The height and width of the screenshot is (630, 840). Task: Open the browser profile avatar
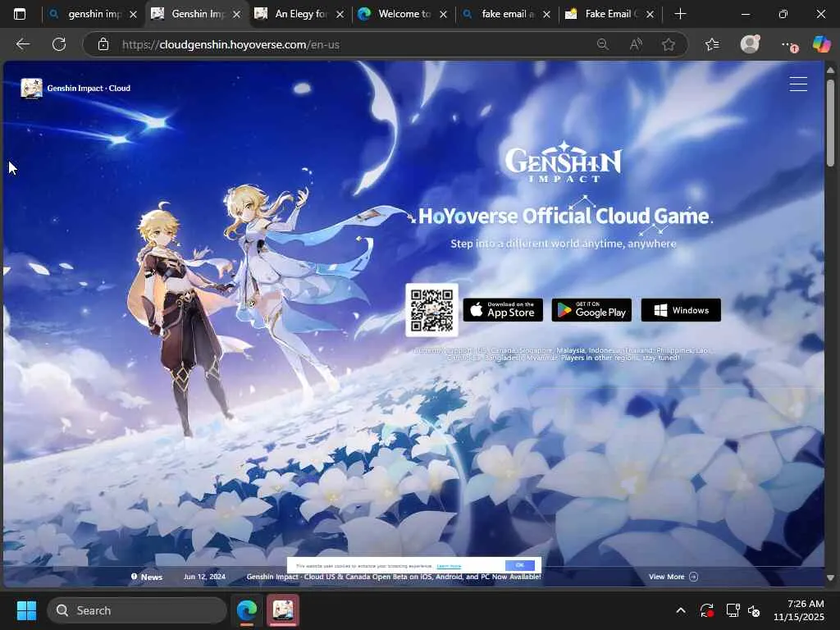(x=750, y=44)
